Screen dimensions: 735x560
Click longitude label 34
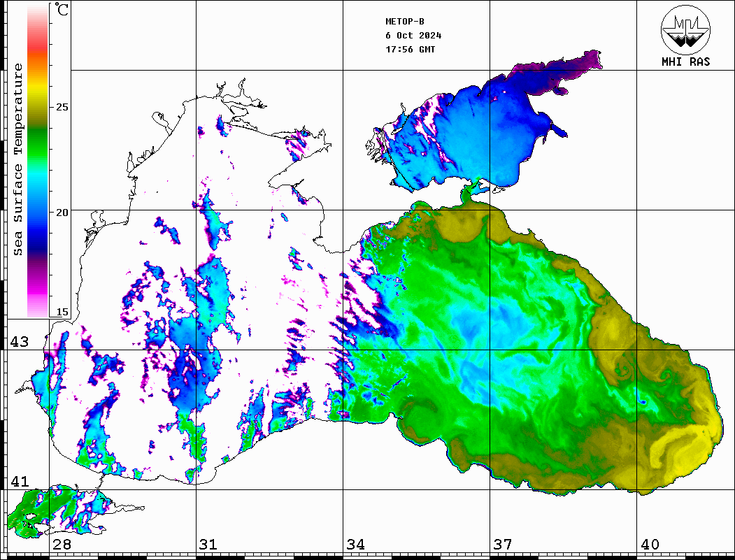click(355, 544)
